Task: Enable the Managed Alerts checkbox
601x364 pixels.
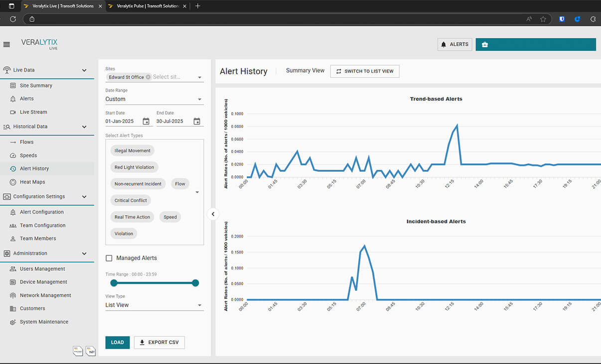Action: (x=109, y=258)
